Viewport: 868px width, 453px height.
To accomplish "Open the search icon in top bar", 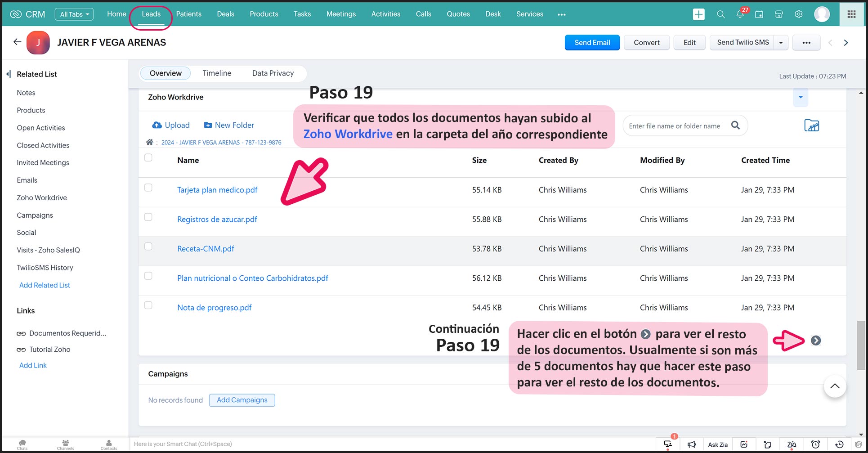I will coord(720,14).
